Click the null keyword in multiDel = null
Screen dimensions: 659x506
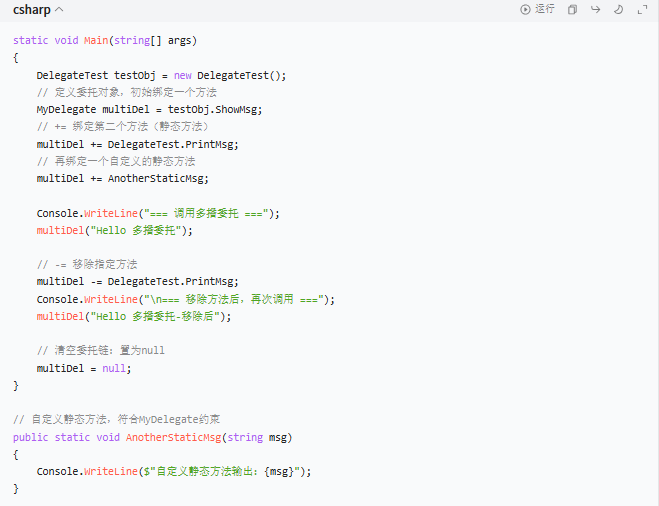pos(115,368)
